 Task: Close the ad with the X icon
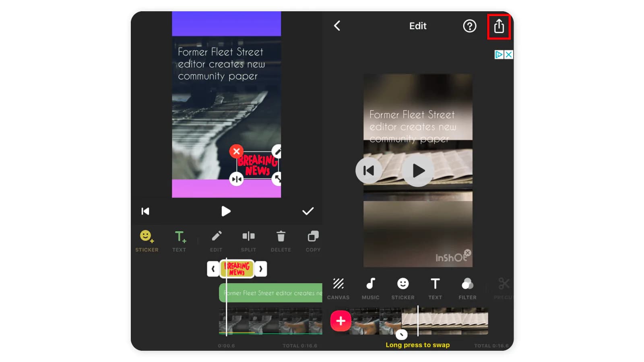(x=509, y=55)
